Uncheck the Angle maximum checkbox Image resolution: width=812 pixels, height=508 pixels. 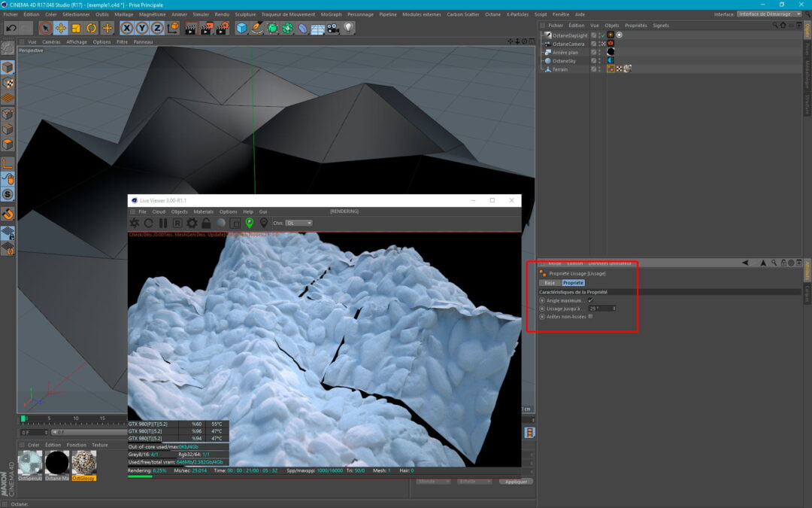[590, 300]
